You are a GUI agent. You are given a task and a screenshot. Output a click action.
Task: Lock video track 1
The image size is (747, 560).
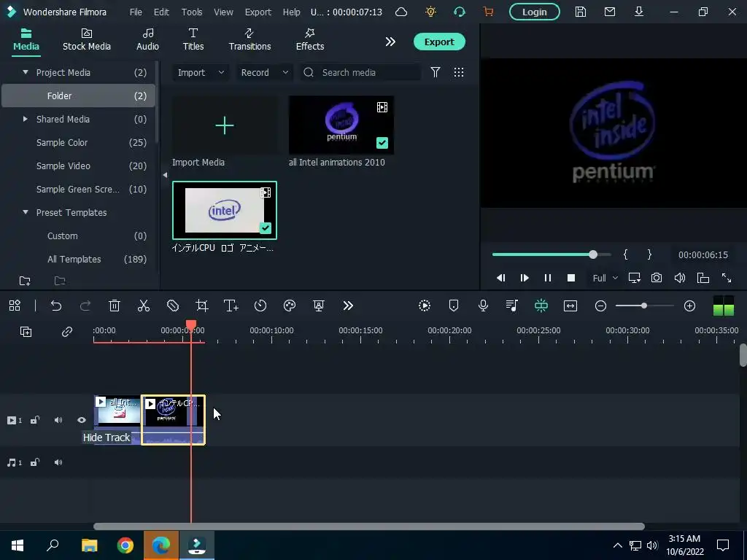tap(35, 420)
